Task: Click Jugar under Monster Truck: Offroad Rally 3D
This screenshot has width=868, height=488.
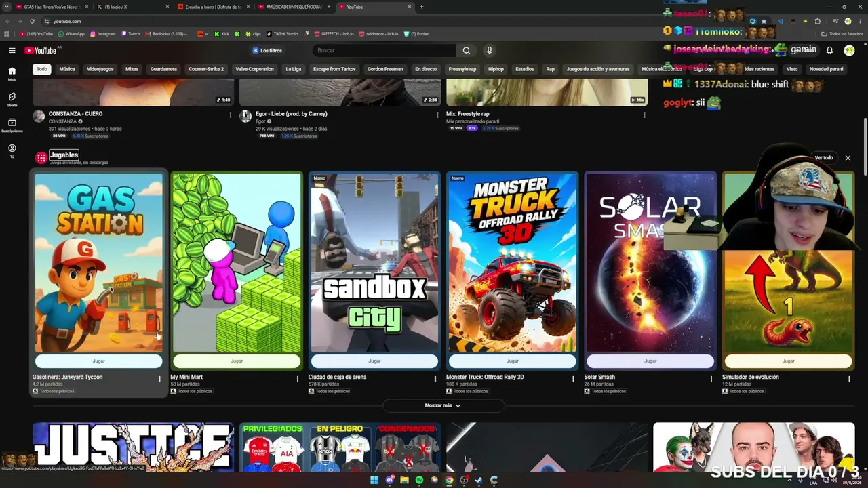Action: tap(513, 361)
